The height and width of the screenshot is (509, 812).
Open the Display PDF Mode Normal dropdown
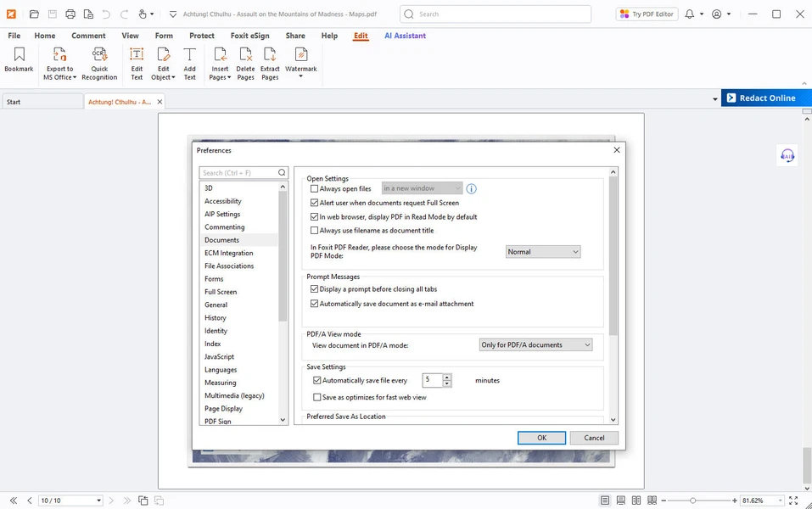click(543, 252)
